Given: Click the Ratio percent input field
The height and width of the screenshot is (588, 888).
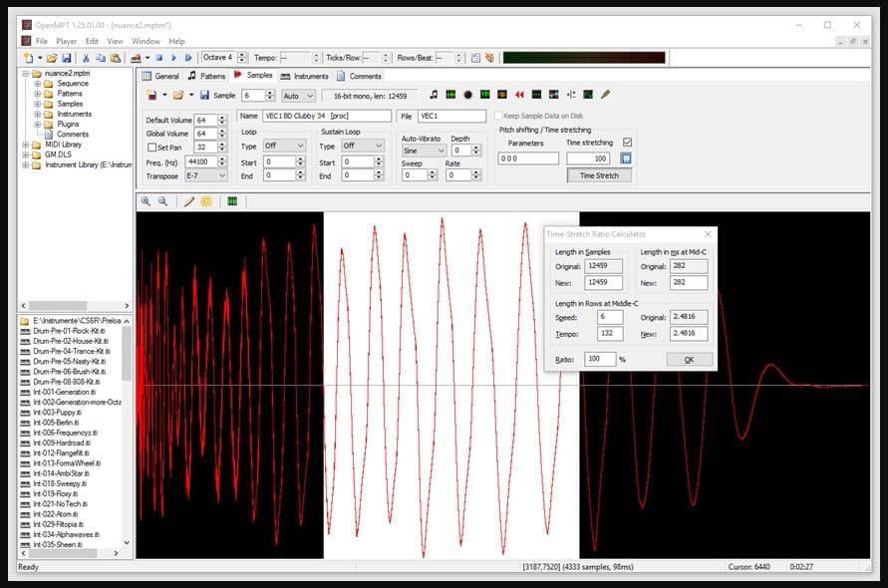Looking at the screenshot, I should pos(600,359).
